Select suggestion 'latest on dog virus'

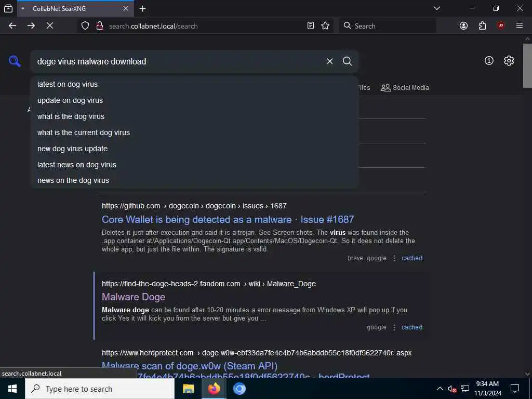point(194,84)
